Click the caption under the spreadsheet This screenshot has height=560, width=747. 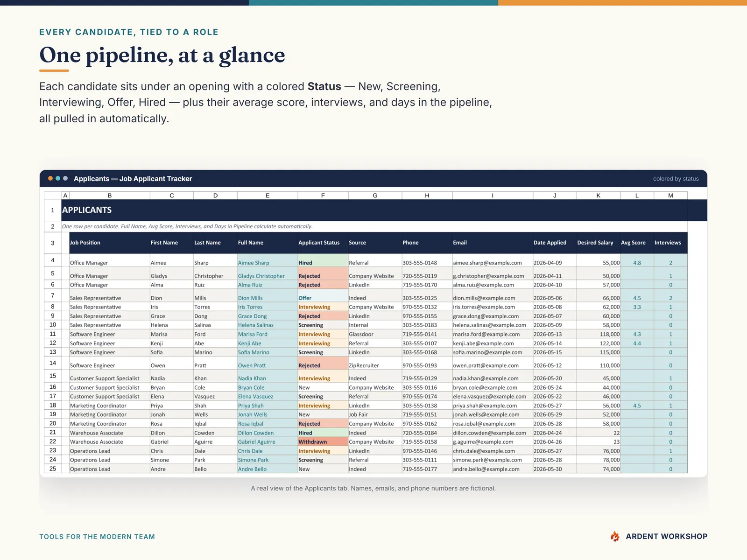(x=373, y=488)
